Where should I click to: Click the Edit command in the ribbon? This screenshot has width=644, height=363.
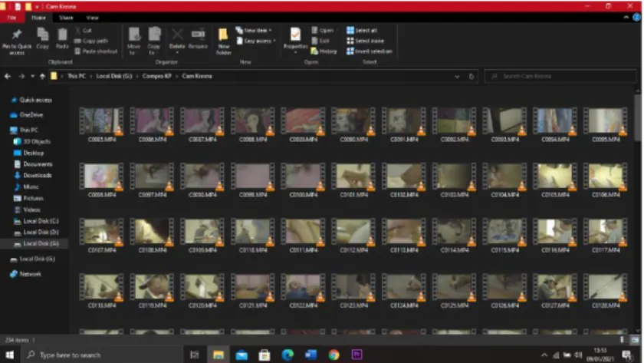[x=320, y=41]
